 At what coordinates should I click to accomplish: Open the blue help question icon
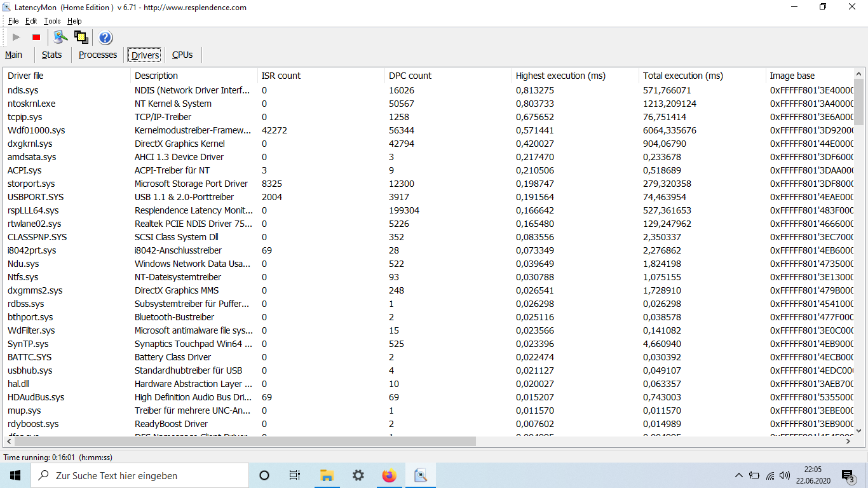pyautogui.click(x=105, y=37)
